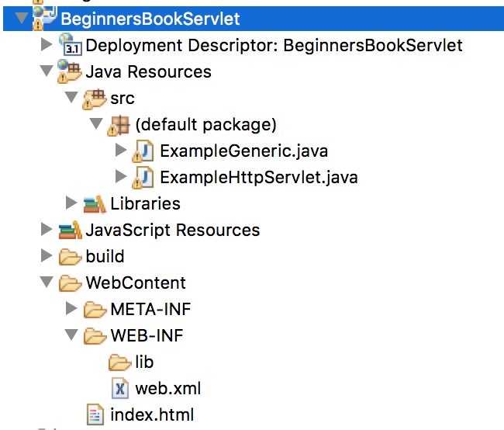Click the ExampleGeneric.java file icon
Image resolution: width=504 pixels, height=430 pixels.
[x=143, y=151]
